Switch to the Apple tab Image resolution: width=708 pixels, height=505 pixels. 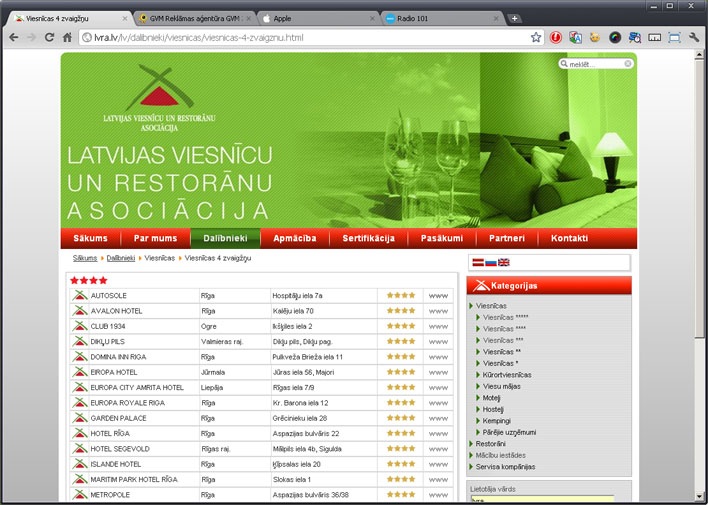(319, 19)
